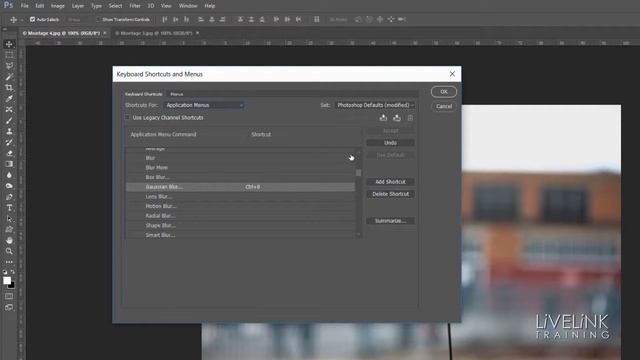Image resolution: width=640 pixels, height=360 pixels.
Task: Open the Edit menu
Action: point(40,6)
